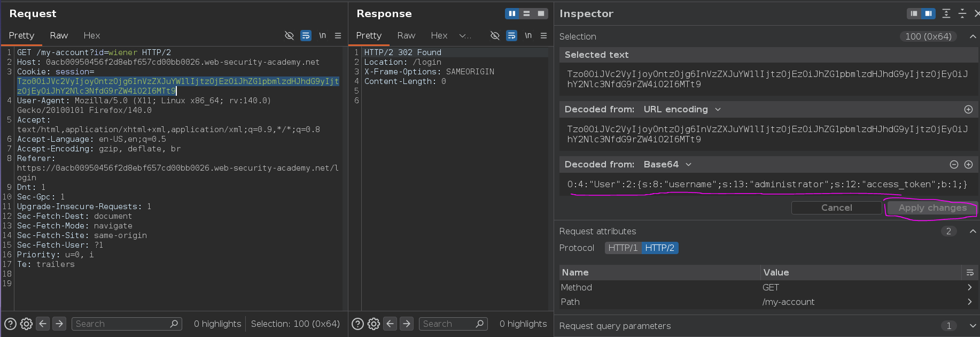The height and width of the screenshot is (337, 980).
Task: Toggle \n newline display in Response panel
Action: click(x=528, y=35)
